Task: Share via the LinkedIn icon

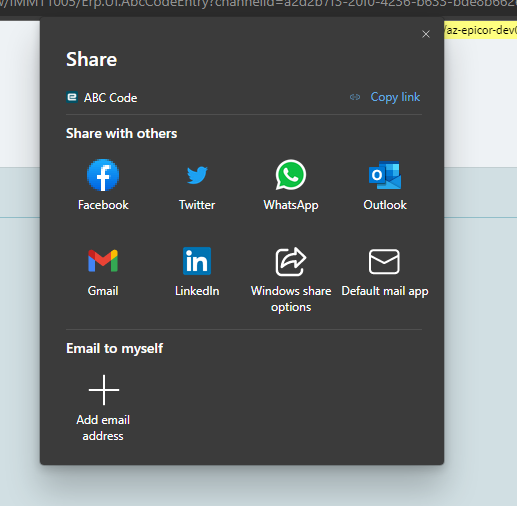Action: click(x=197, y=261)
